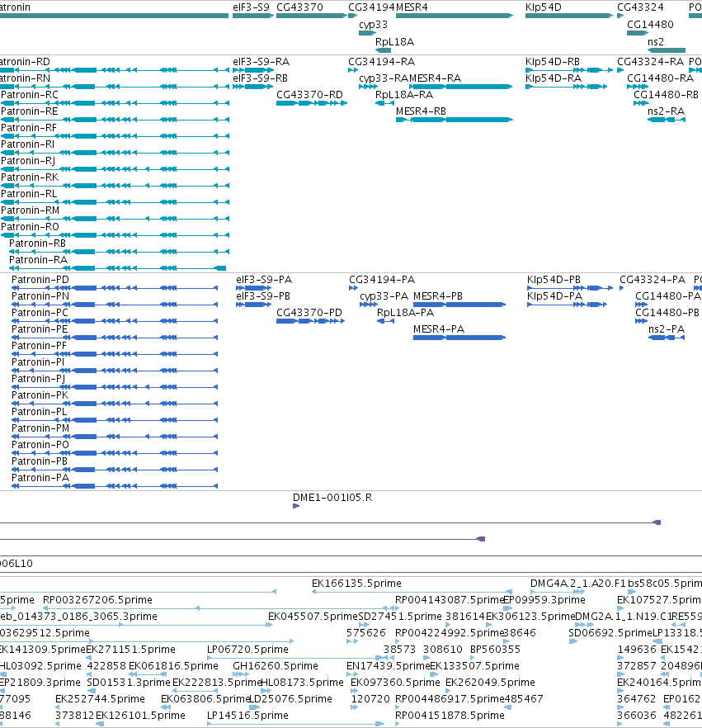
Task: Select transcript Patronin-RA
Action: [x=118, y=268]
